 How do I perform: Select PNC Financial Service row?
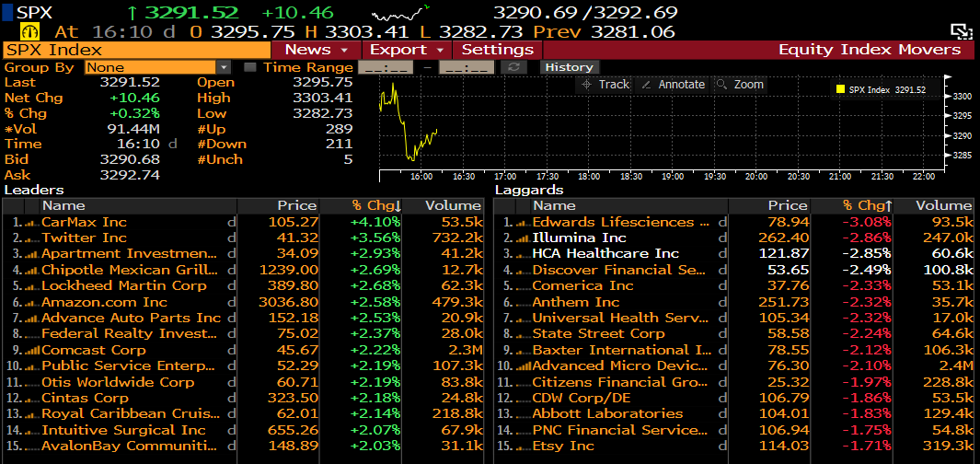click(734, 430)
